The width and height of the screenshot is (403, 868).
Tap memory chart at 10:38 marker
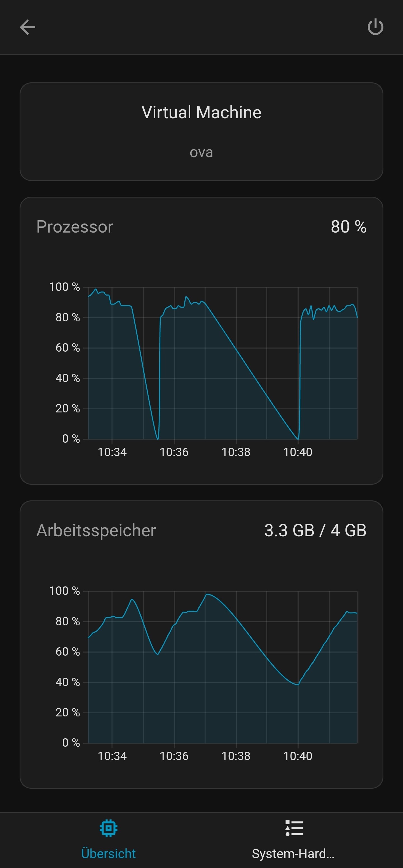click(236, 756)
